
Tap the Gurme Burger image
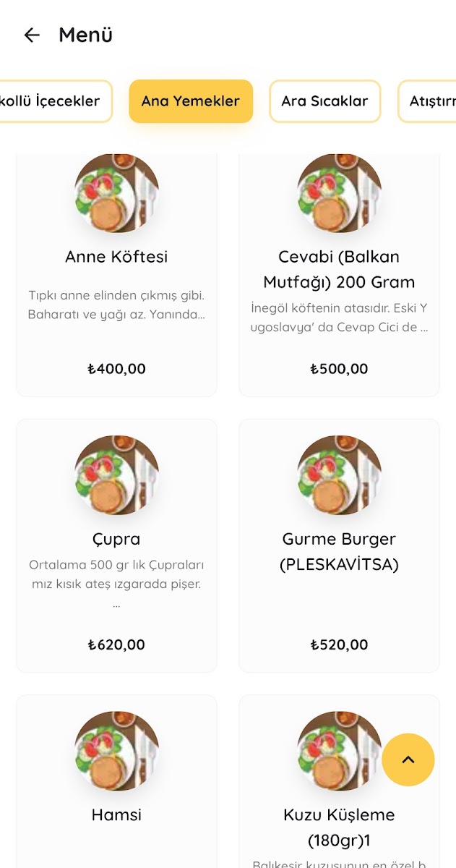339,475
